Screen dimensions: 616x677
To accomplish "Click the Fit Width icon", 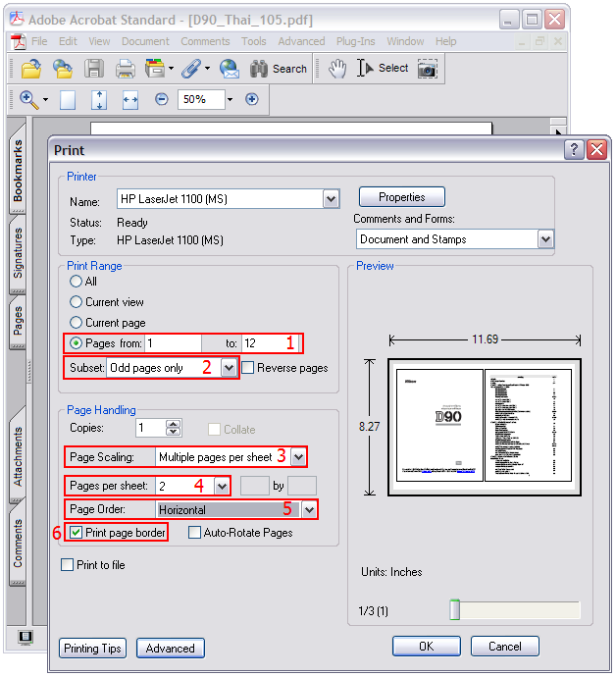I will [130, 100].
